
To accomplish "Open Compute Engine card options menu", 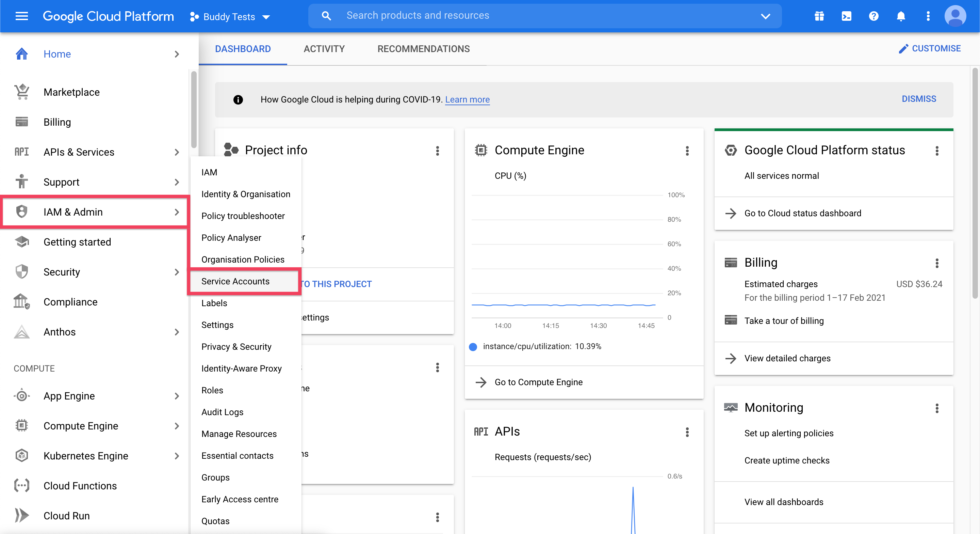I will coord(687,151).
